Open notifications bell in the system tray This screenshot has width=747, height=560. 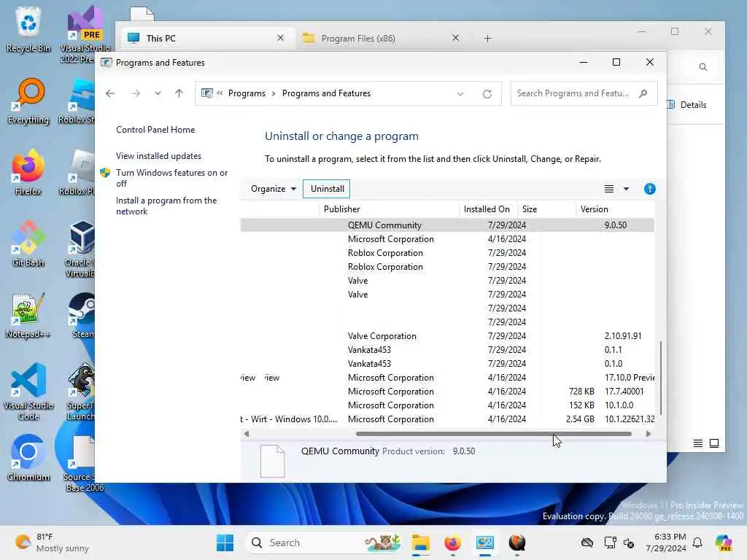[x=697, y=542]
